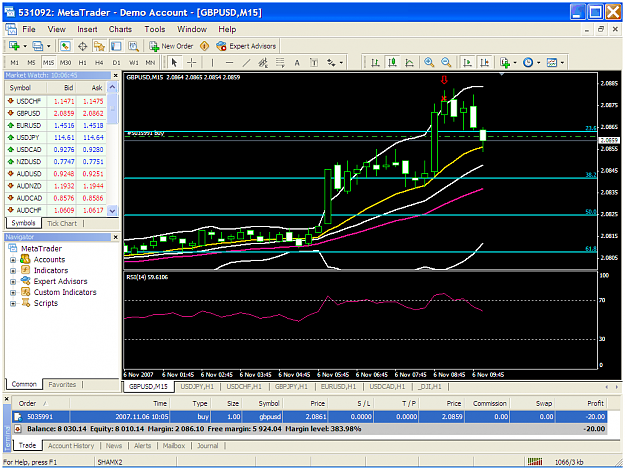Select the text 'A' drawing tool
The image size is (625, 470).
[x=297, y=63]
